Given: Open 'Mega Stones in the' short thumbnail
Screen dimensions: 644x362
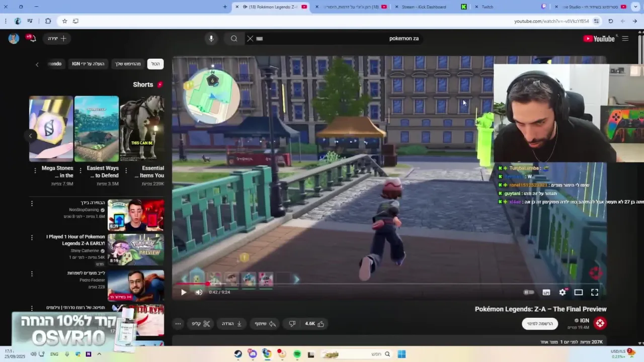Looking at the screenshot, I should 51,129.
